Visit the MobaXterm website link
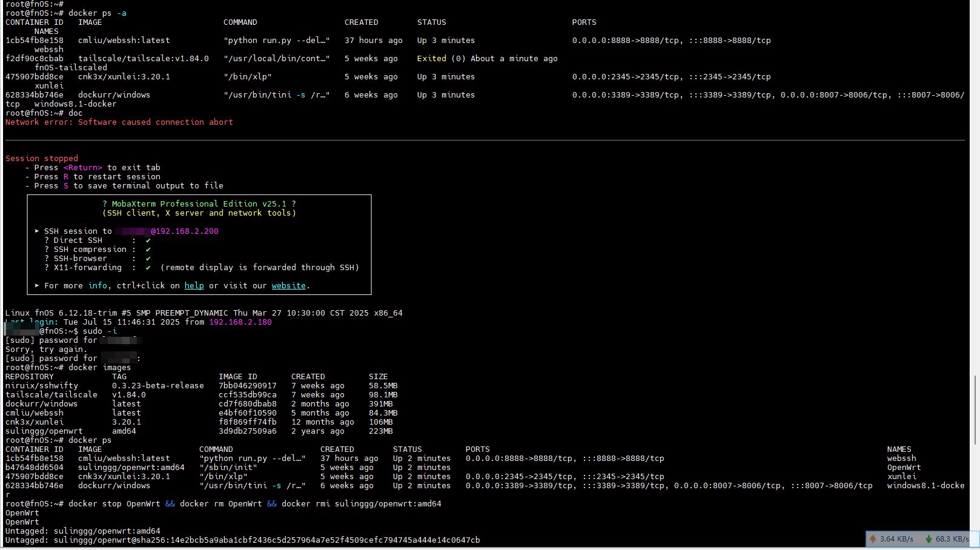 click(x=288, y=286)
